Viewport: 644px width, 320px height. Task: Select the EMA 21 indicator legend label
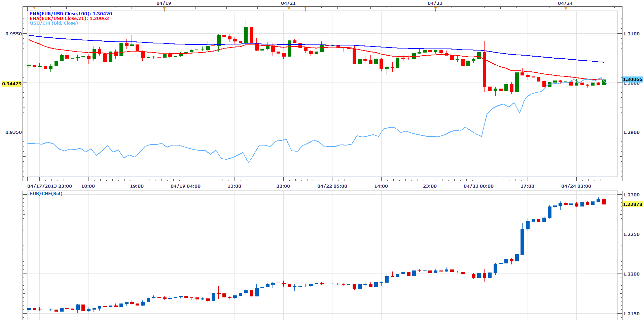pos(69,19)
